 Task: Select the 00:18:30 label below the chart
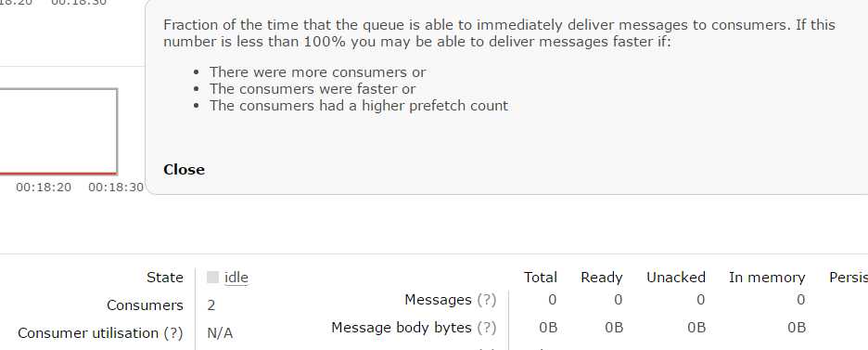click(116, 188)
